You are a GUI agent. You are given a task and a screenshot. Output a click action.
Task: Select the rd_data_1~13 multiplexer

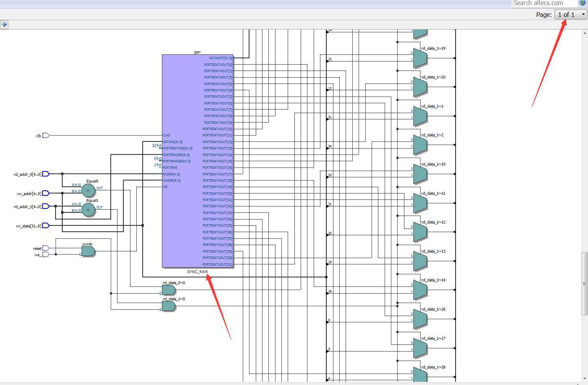(420, 261)
